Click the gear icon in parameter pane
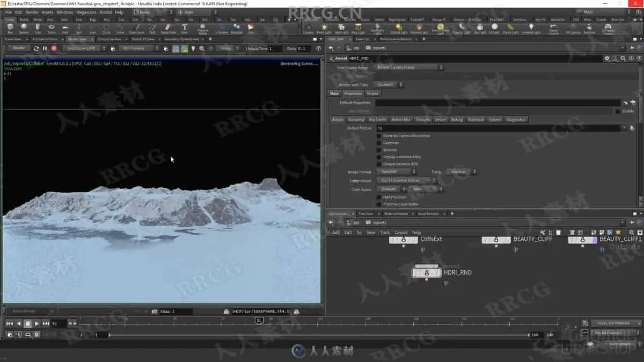Viewport: 644px width, 362px height. pyautogui.click(x=607, y=58)
